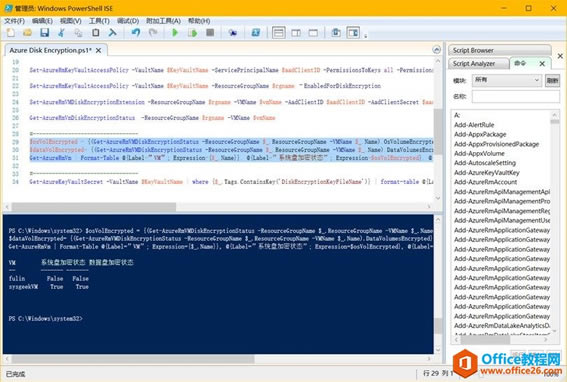This screenshot has width=567, height=382.
Task: Cut the selected code
Action: coord(61,33)
